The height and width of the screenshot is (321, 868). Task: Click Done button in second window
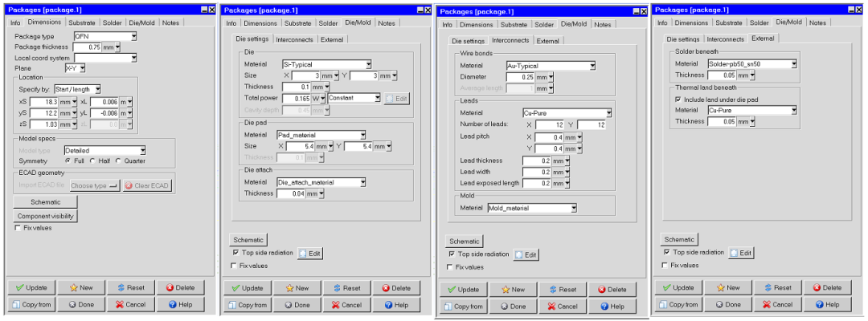(297, 305)
